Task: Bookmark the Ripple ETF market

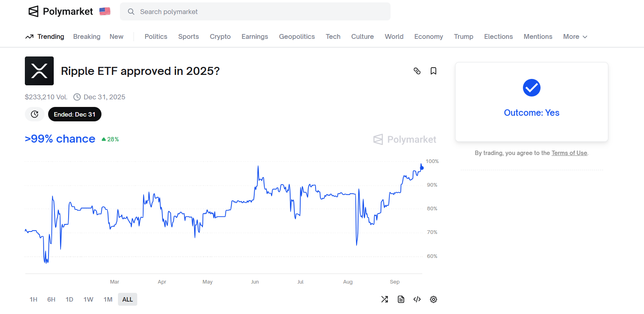Action: click(433, 71)
